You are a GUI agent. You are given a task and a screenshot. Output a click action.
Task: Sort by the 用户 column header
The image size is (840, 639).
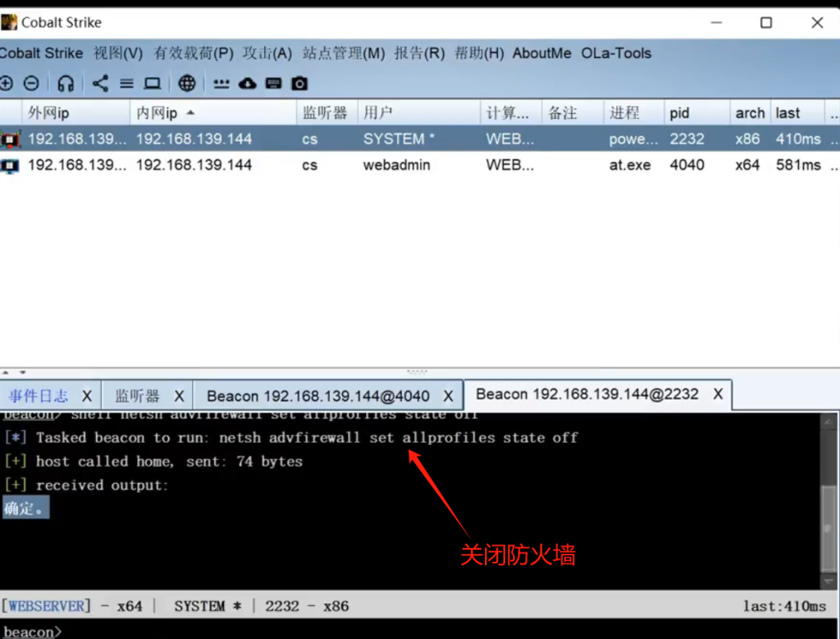(419, 113)
